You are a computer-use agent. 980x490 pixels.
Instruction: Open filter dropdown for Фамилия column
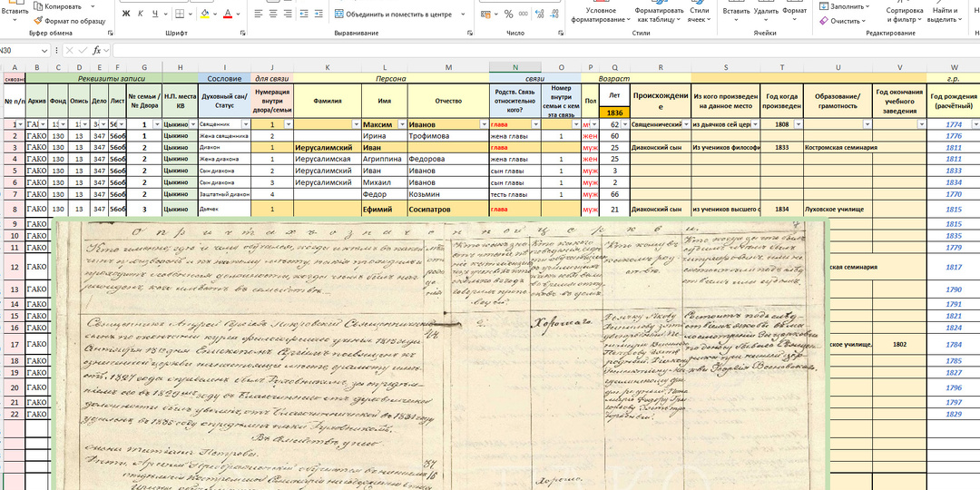coord(356,125)
